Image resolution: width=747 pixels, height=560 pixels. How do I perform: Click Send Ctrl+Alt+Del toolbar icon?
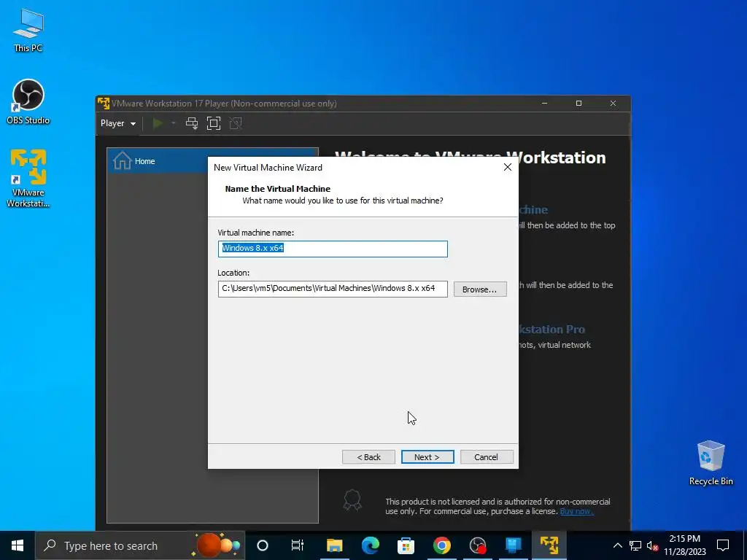point(192,123)
